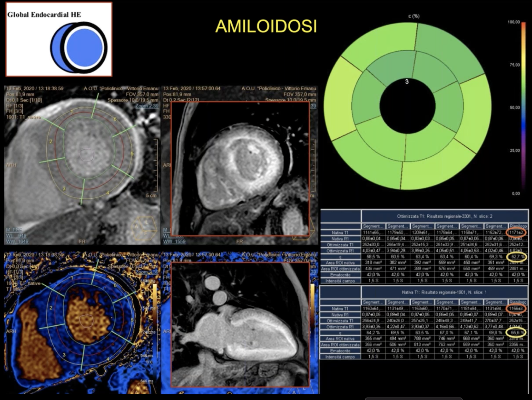The image size is (532, 400).
Task: Click WL 949 window level value
Action: point(16,236)
